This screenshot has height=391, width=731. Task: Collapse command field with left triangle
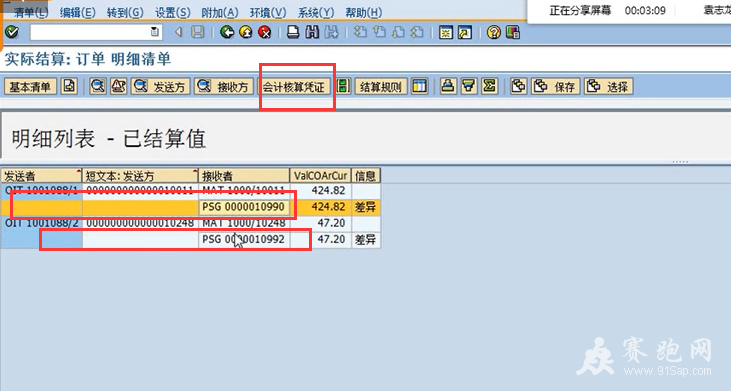tap(179, 32)
